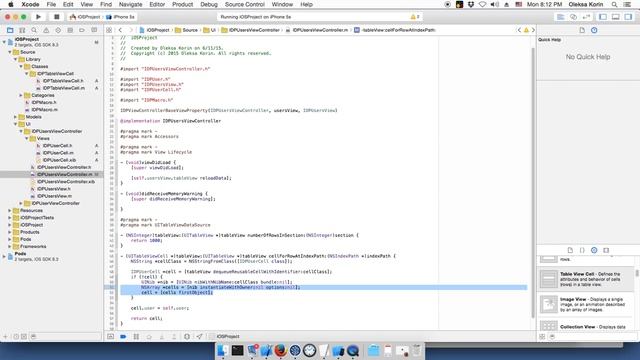This screenshot has width=640, height=360.
Task: Open the Source Control menu
Action: 244,4
